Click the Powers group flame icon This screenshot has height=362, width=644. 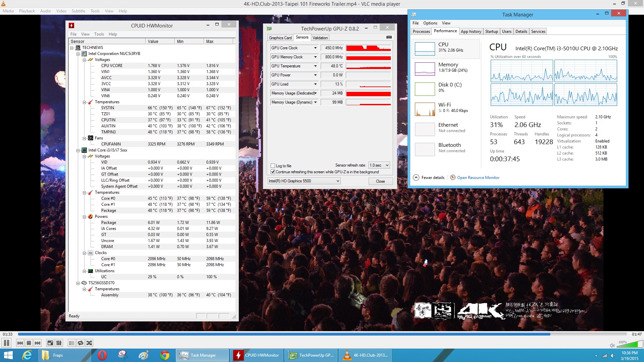coord(91,217)
